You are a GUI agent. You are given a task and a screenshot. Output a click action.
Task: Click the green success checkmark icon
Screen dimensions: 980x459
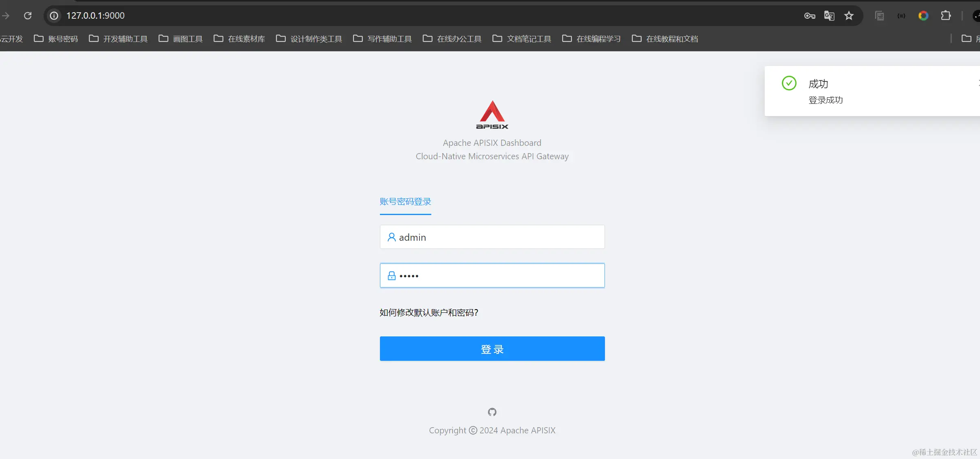point(789,83)
